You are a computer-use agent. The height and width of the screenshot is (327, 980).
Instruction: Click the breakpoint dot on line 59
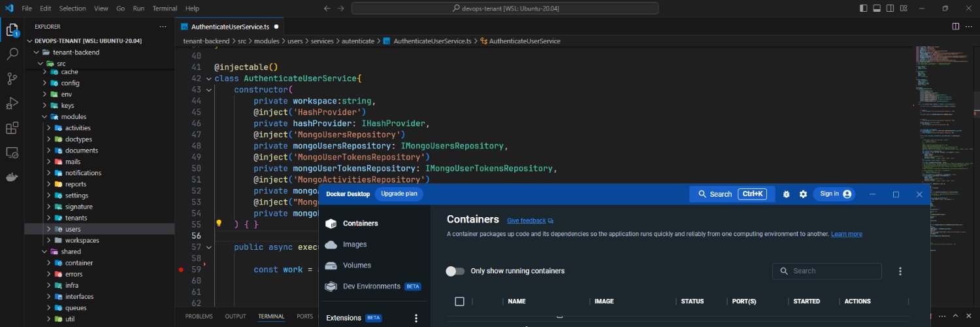pos(181,269)
